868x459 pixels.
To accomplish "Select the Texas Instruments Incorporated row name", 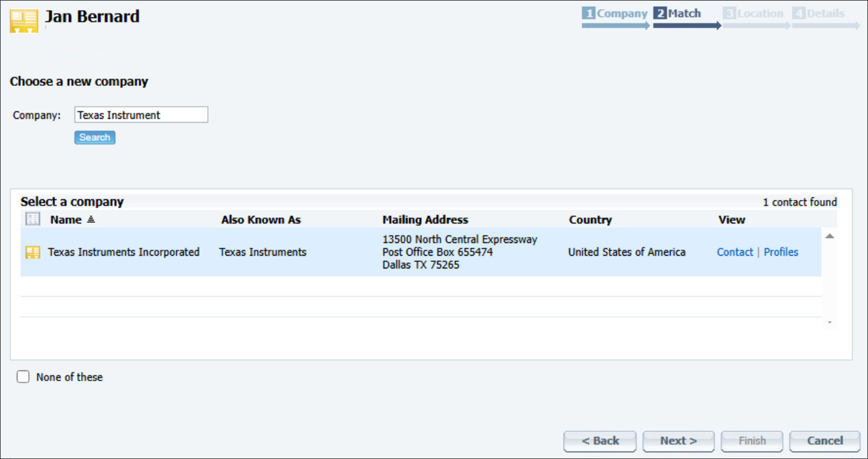I will click(x=123, y=252).
